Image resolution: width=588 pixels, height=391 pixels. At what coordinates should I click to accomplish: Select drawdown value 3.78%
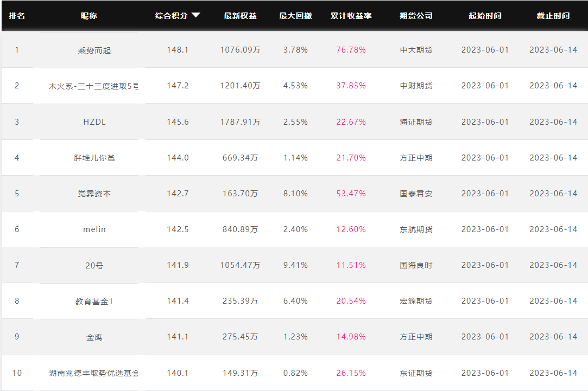coord(295,50)
